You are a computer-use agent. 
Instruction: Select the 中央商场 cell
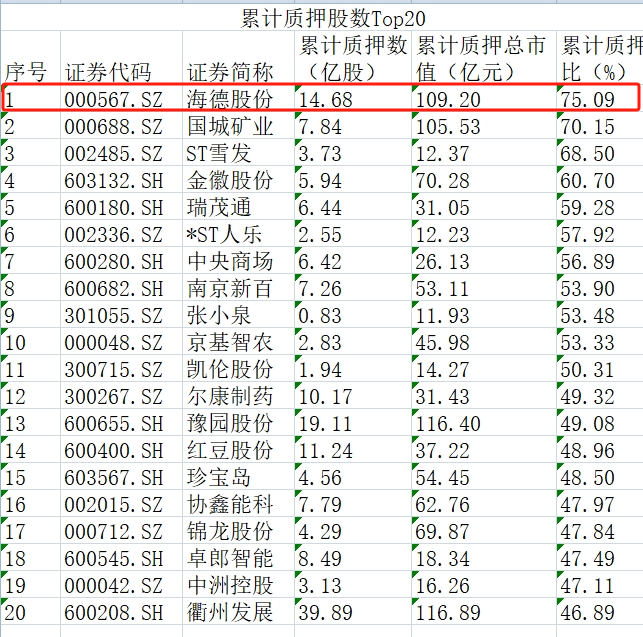click(x=238, y=260)
